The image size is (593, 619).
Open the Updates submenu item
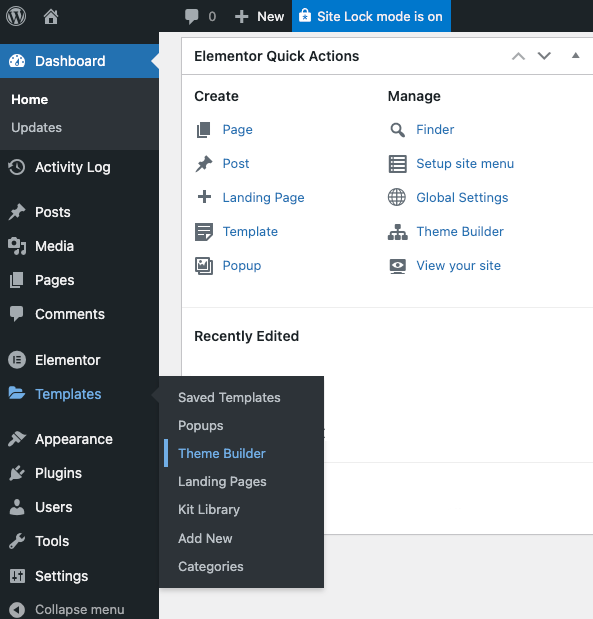click(36, 128)
